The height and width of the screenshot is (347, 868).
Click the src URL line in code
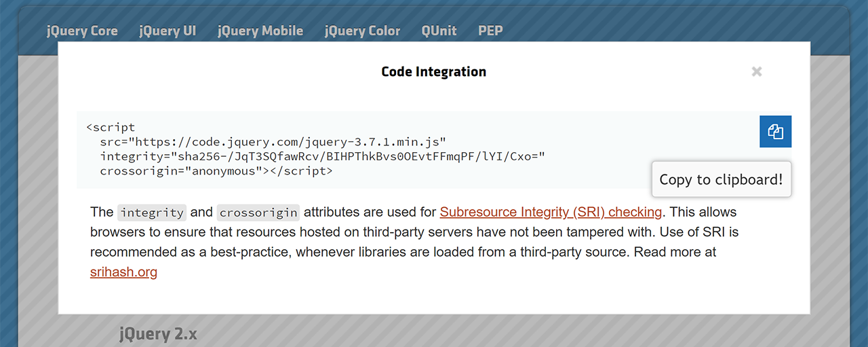coord(273,142)
